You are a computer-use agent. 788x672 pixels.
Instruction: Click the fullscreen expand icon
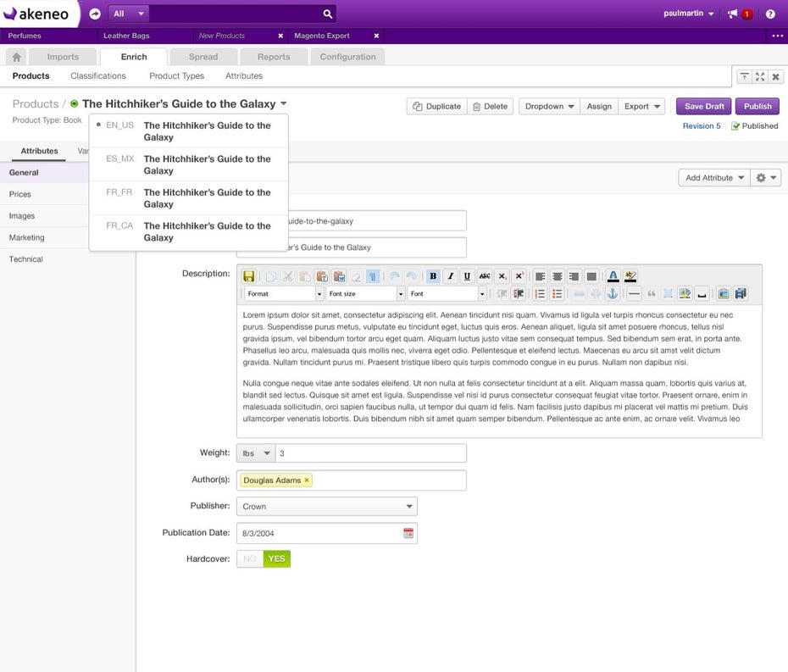(760, 76)
